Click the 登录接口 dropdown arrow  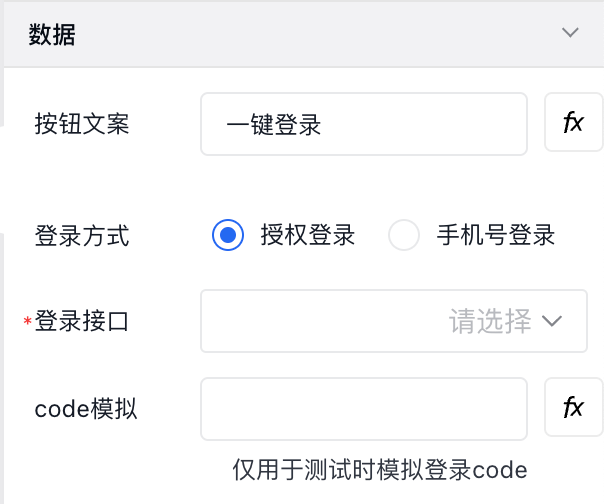(553, 321)
